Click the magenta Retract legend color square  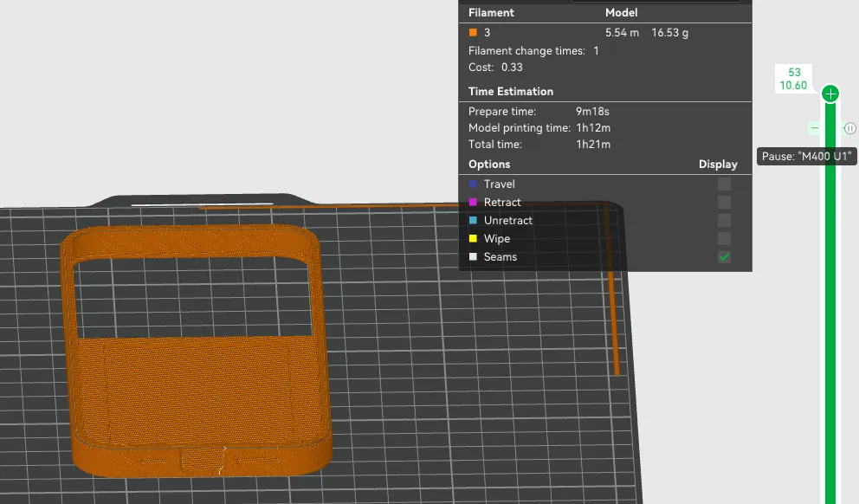[x=473, y=202]
